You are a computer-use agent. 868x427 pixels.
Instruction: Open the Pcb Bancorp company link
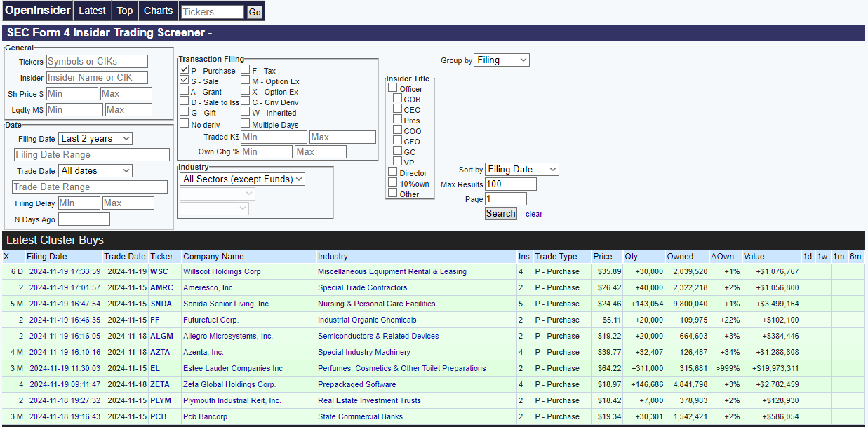(205, 416)
